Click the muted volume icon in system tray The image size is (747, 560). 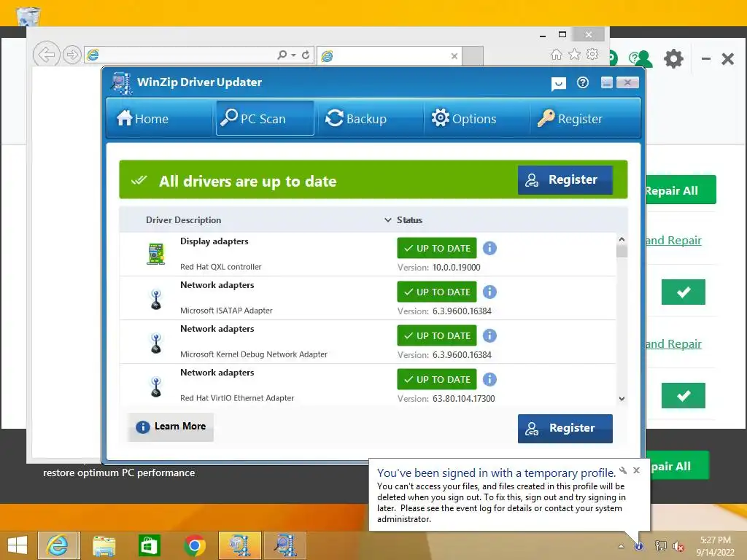coord(678,546)
